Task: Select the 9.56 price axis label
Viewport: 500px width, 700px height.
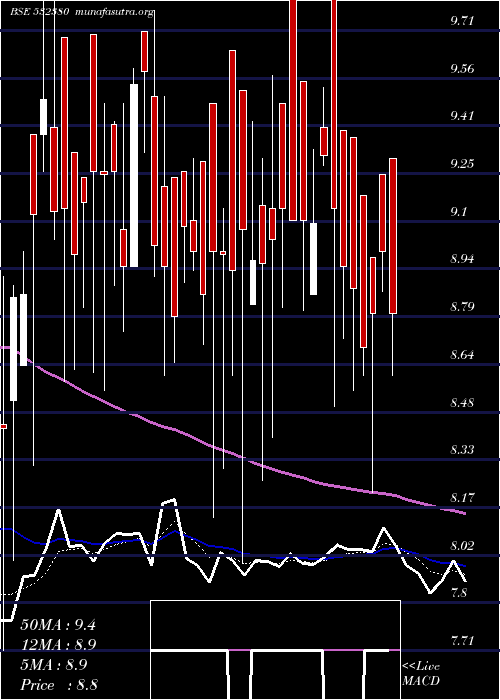Action: [462, 69]
